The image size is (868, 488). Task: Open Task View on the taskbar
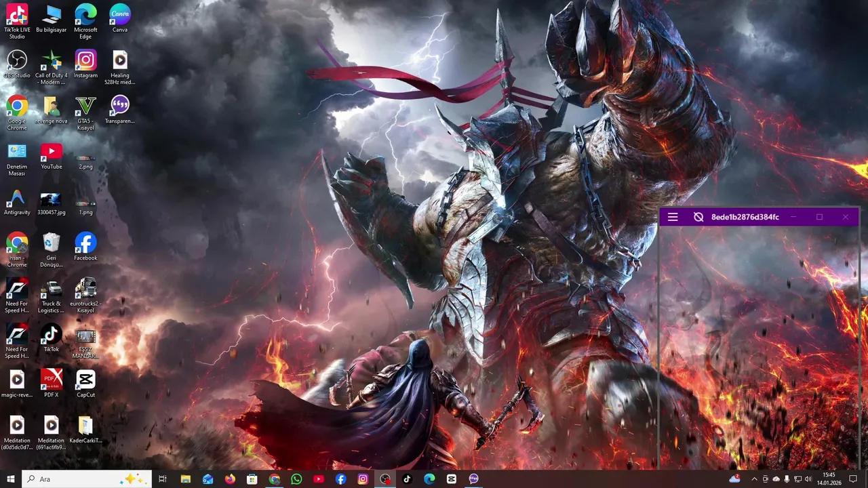point(163,479)
